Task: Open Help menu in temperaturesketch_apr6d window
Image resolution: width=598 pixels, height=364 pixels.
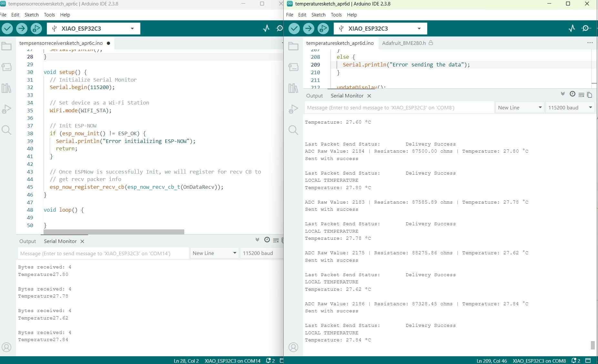Action: [x=352, y=15]
